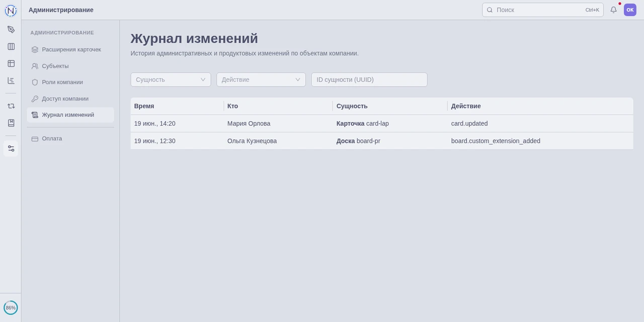This screenshot has height=322, width=644.
Task: Click the 86% progress ring
Action: tap(11, 307)
